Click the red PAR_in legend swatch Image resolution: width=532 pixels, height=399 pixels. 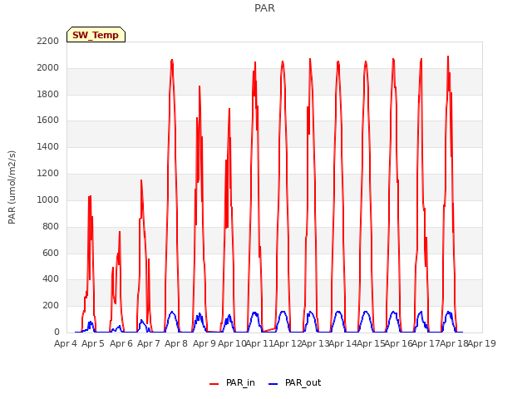pos(214,384)
